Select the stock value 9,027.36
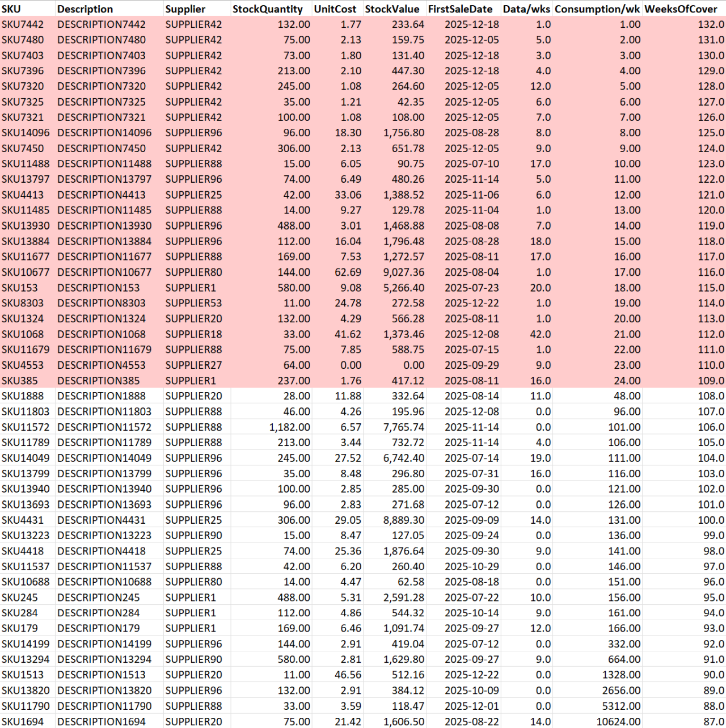This screenshot has height=728, width=726. [404, 272]
